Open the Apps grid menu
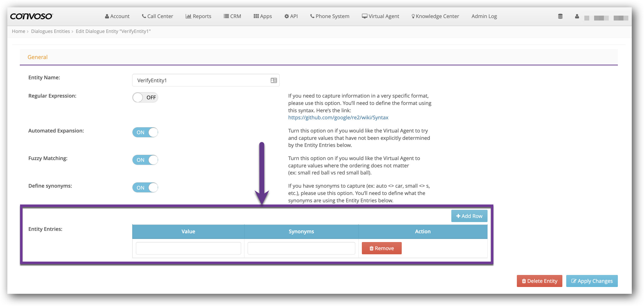644x306 pixels. tap(263, 16)
